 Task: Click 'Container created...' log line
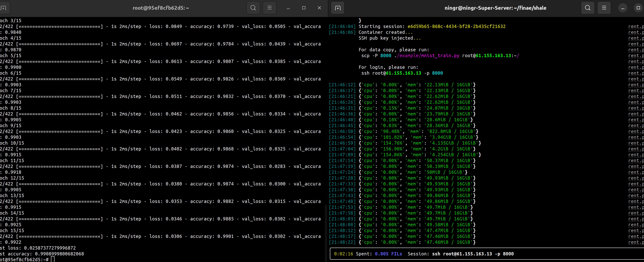point(386,32)
